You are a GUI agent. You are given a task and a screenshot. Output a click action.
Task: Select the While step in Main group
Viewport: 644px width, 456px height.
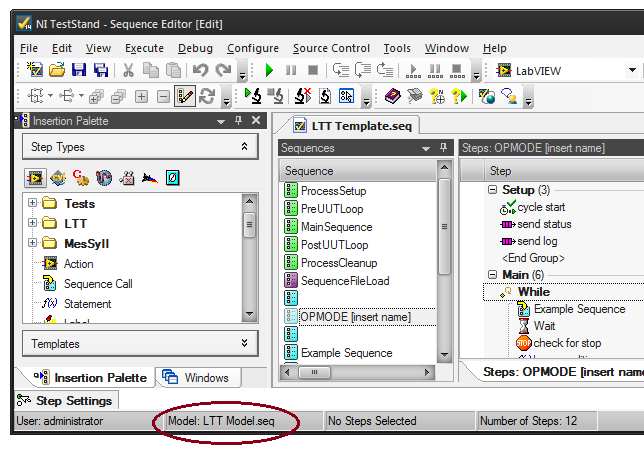[x=534, y=292]
